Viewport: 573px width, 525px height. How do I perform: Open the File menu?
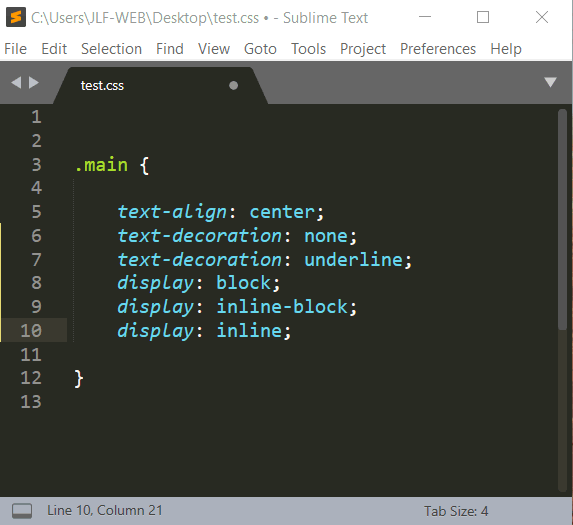15,49
